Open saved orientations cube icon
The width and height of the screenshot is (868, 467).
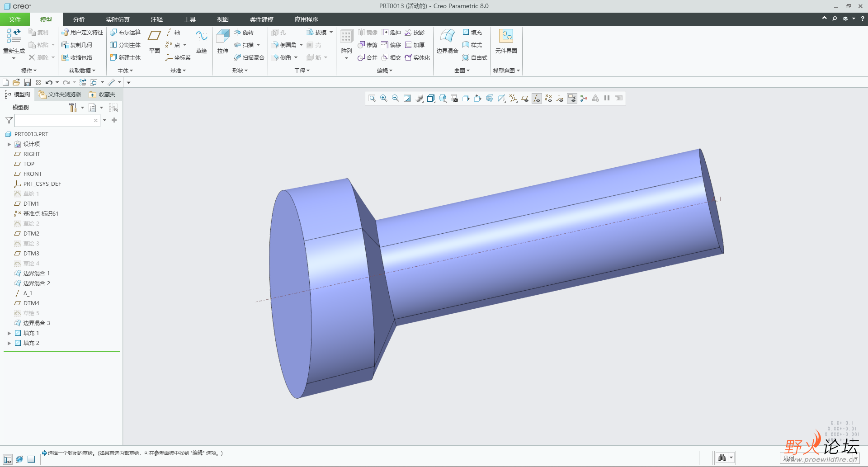[x=431, y=99]
